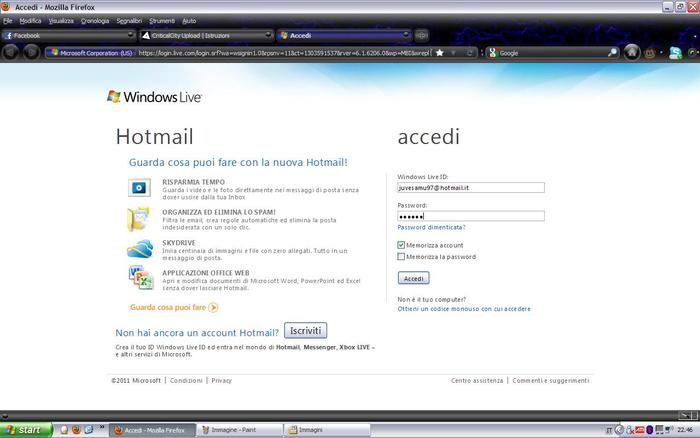Open Commenti e suggerimenti link

[x=551, y=380]
